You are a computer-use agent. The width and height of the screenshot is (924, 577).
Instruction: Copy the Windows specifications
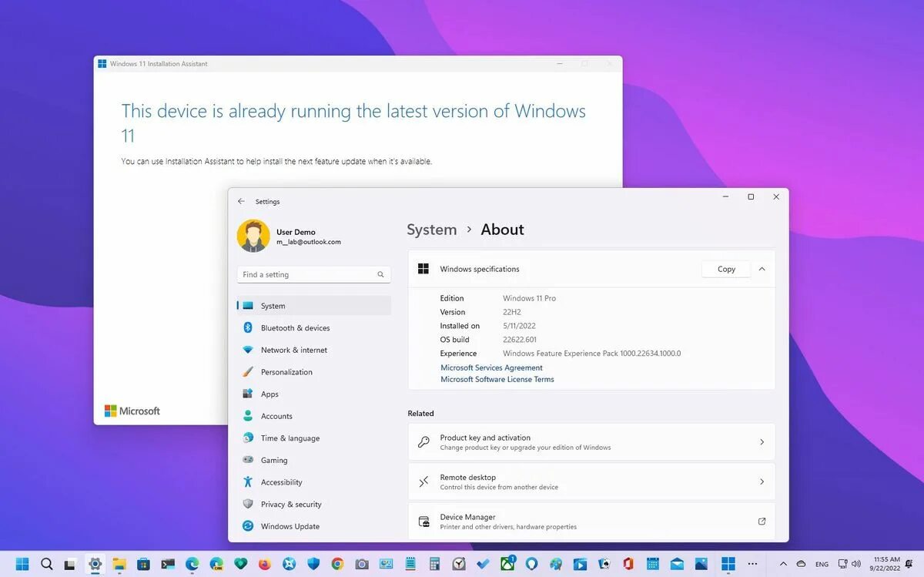pos(726,269)
